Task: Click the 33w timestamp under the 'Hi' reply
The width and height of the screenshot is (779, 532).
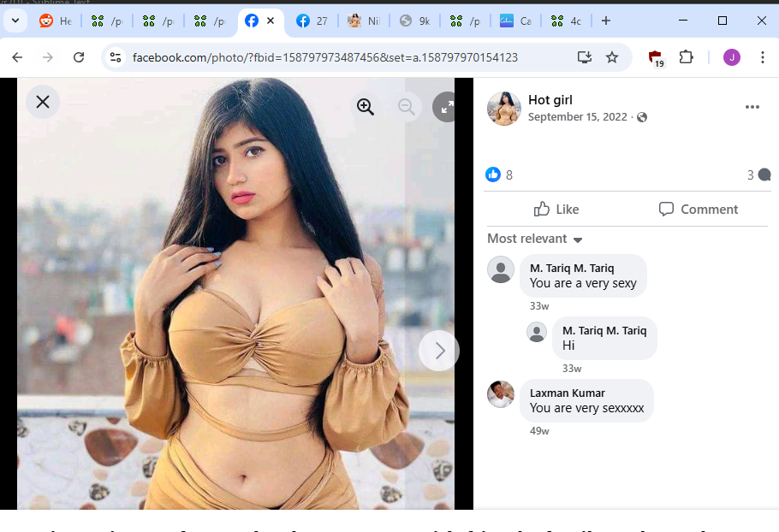Action: pos(572,369)
